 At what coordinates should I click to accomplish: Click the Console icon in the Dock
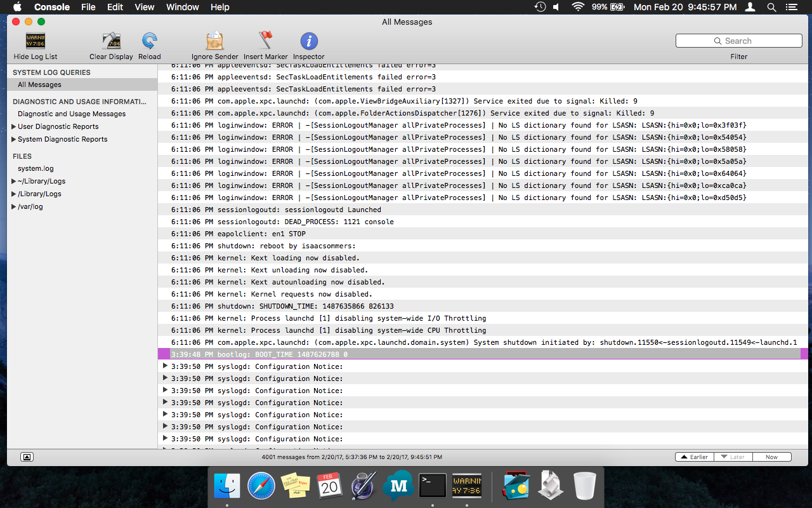[x=467, y=486]
